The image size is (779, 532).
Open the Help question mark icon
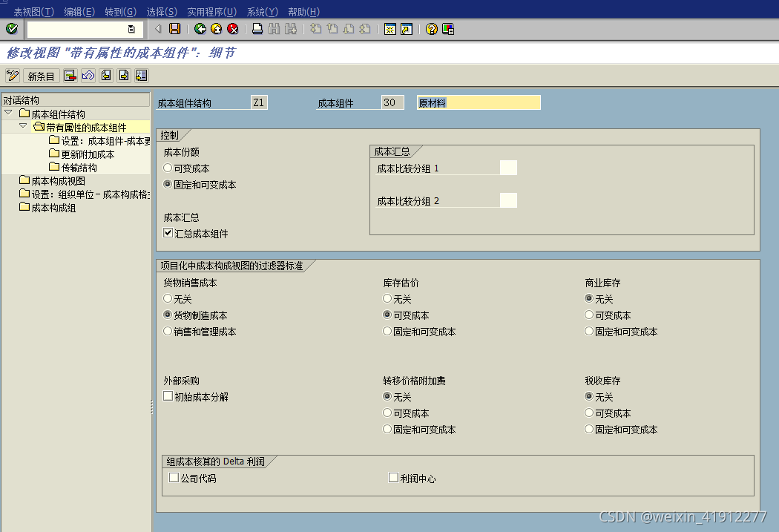[x=432, y=29]
